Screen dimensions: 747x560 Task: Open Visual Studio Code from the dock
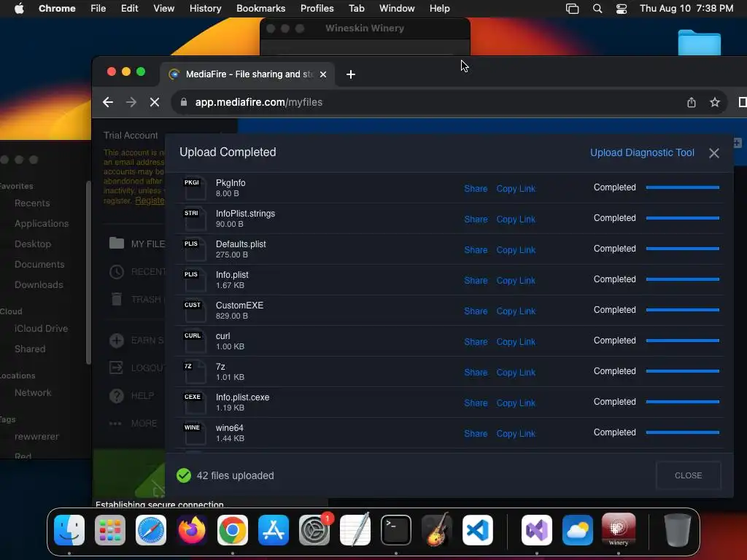(477, 530)
